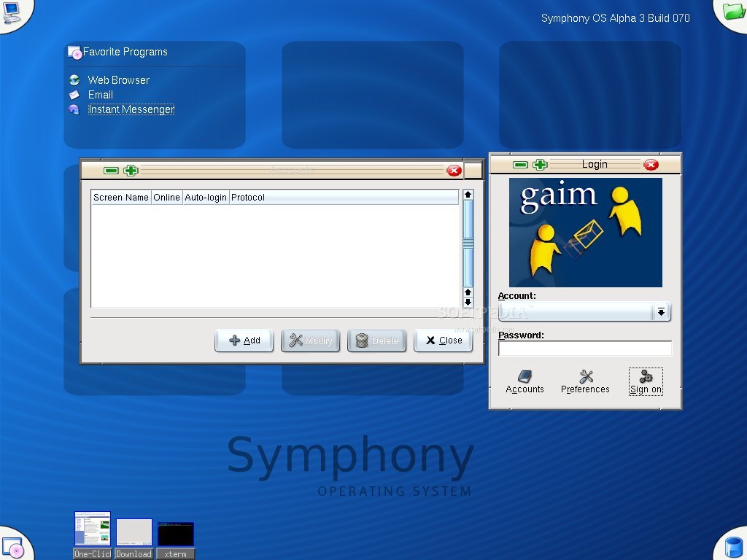The width and height of the screenshot is (747, 560).
Task: Launch Web Browser from Favorite Programs
Action: click(x=117, y=80)
